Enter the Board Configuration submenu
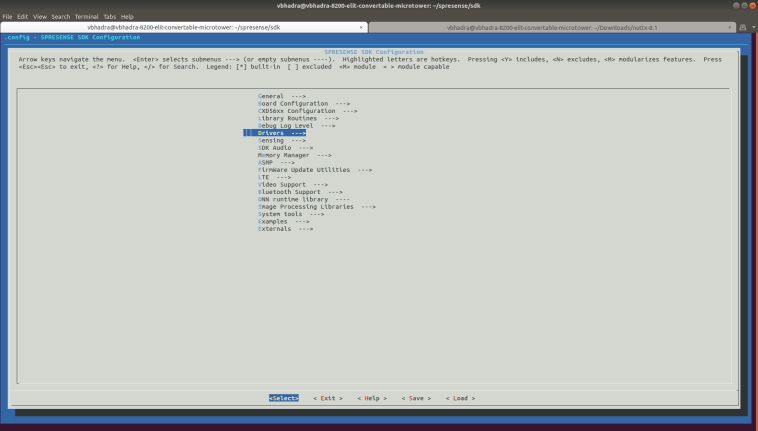 pos(304,103)
